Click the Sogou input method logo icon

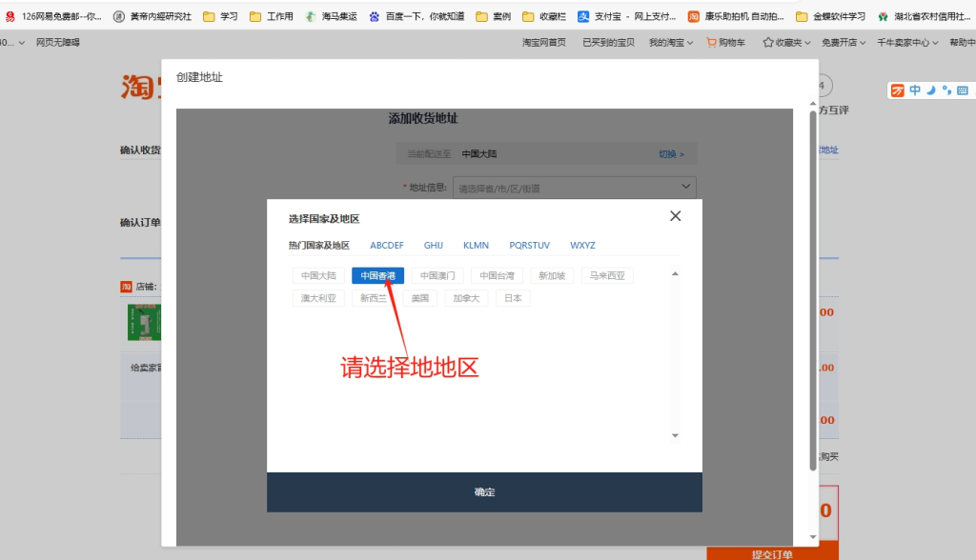(x=897, y=90)
